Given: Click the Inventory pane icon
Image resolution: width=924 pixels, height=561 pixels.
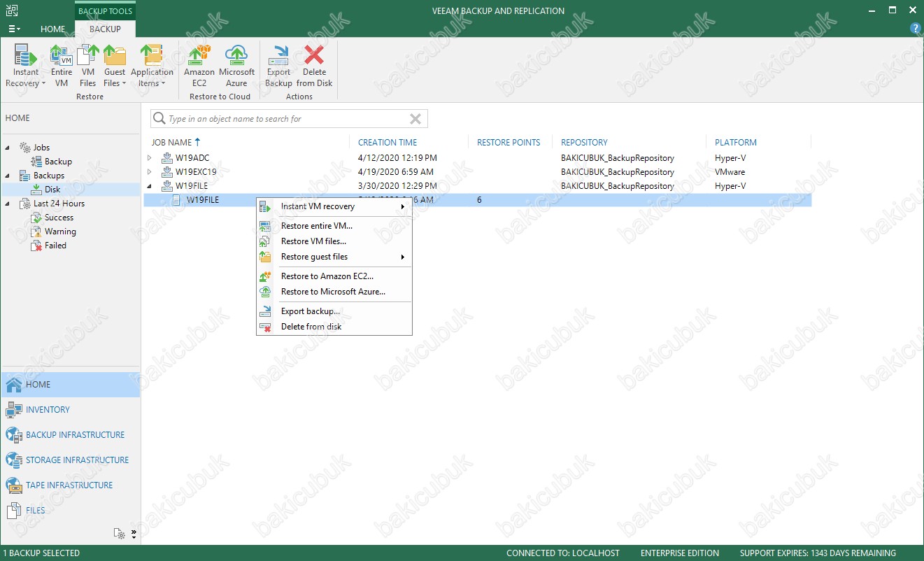Looking at the screenshot, I should (14, 410).
